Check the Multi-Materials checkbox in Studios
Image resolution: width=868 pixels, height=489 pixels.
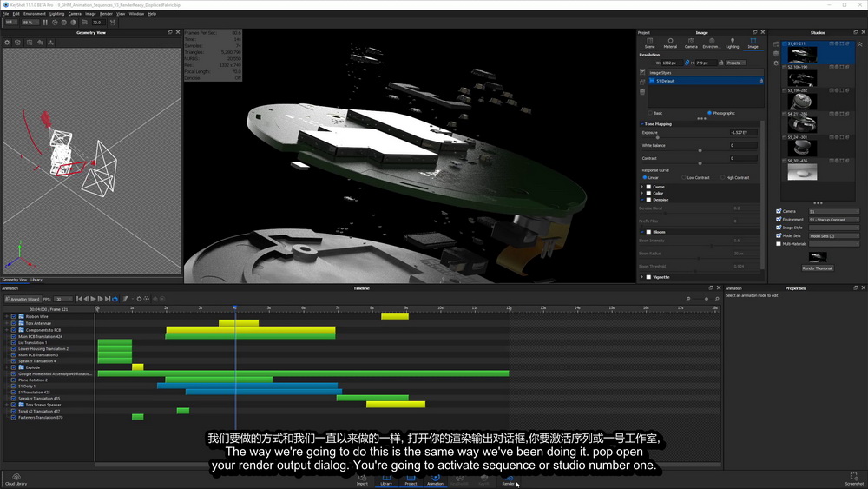click(x=779, y=244)
